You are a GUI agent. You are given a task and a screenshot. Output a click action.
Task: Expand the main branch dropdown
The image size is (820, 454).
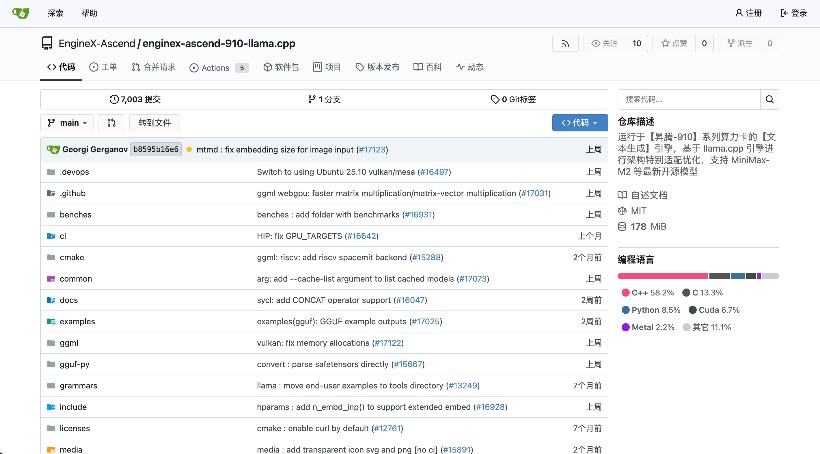tap(68, 123)
